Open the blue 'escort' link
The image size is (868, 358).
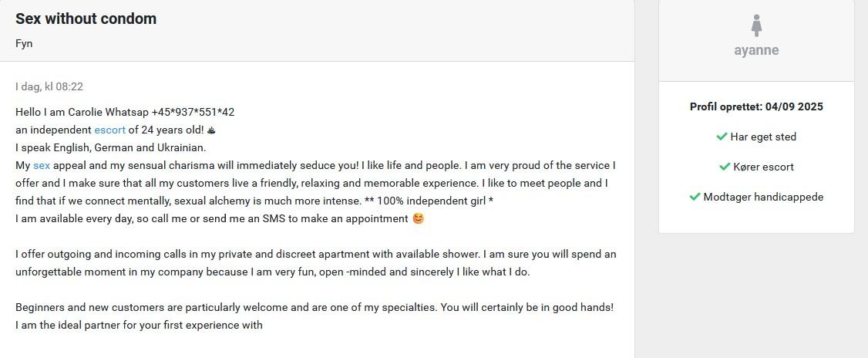coord(109,130)
